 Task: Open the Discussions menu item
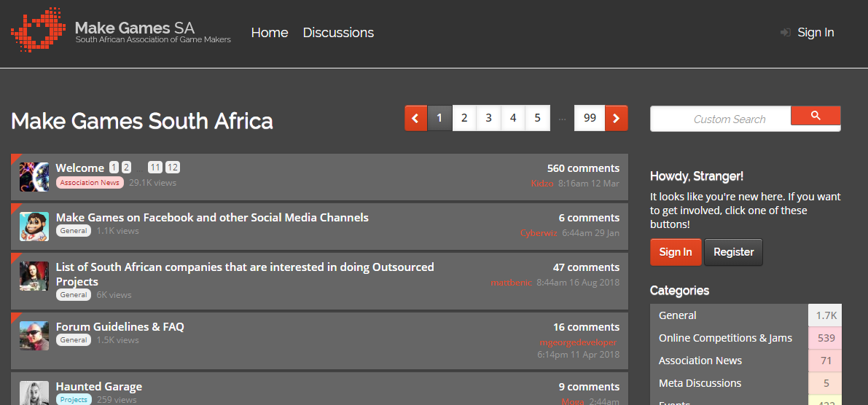pyautogui.click(x=338, y=33)
